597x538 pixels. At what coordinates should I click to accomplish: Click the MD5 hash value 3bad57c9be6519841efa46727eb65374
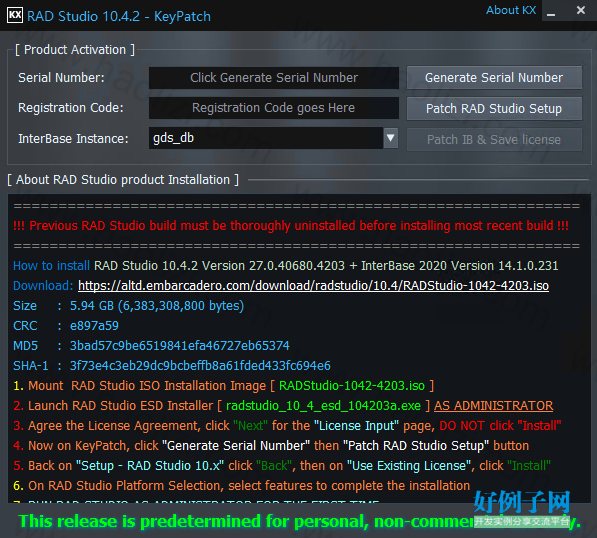[x=180, y=345]
